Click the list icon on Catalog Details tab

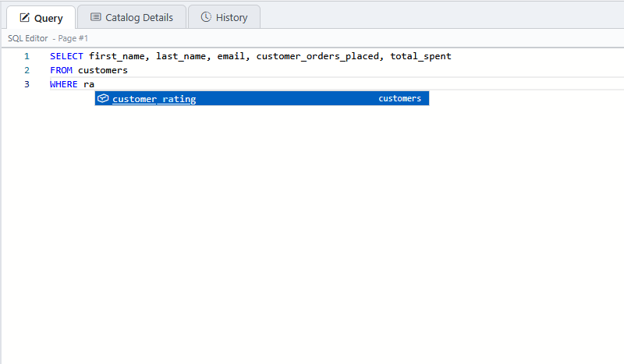[x=95, y=16]
